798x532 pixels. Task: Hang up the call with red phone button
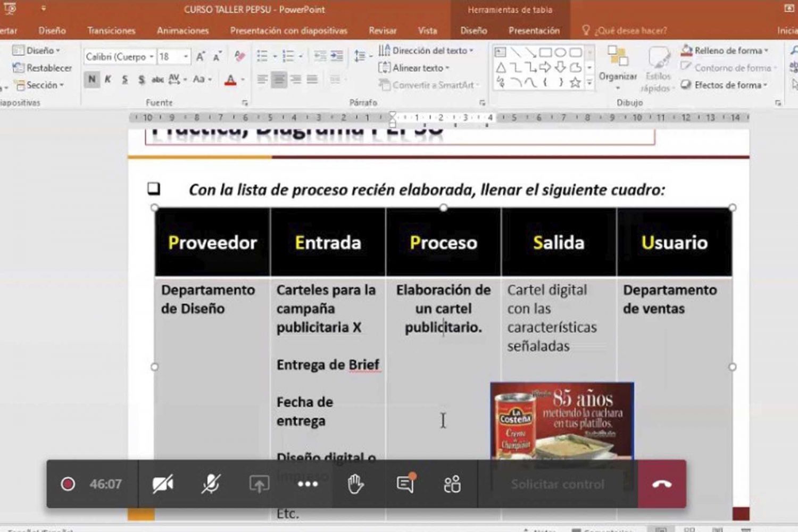point(662,484)
